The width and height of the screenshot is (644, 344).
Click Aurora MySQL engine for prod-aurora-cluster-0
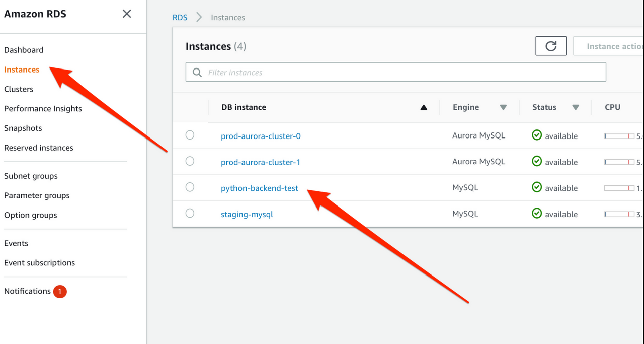tap(478, 135)
